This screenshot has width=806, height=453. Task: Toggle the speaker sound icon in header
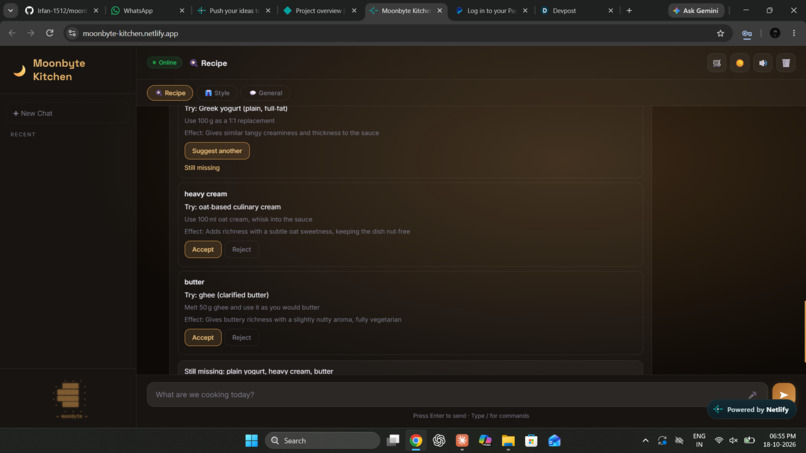tap(763, 63)
